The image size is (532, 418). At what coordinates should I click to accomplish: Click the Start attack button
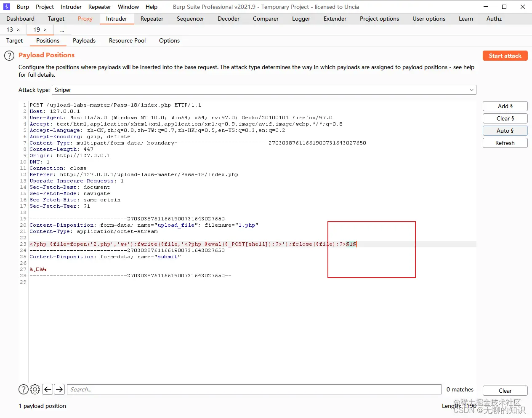pyautogui.click(x=505, y=56)
